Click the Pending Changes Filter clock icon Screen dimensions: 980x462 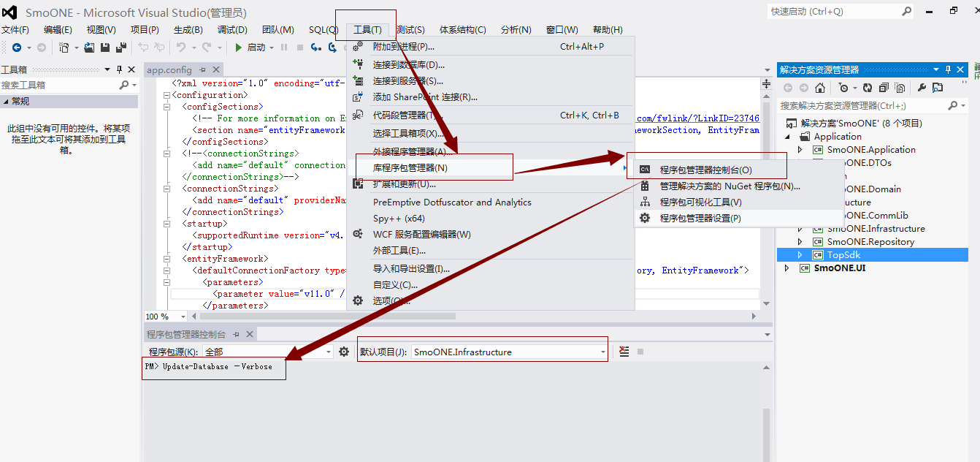coord(843,88)
